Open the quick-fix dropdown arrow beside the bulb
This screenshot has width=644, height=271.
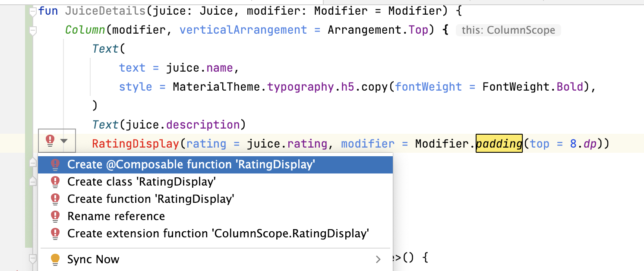pyautogui.click(x=64, y=141)
